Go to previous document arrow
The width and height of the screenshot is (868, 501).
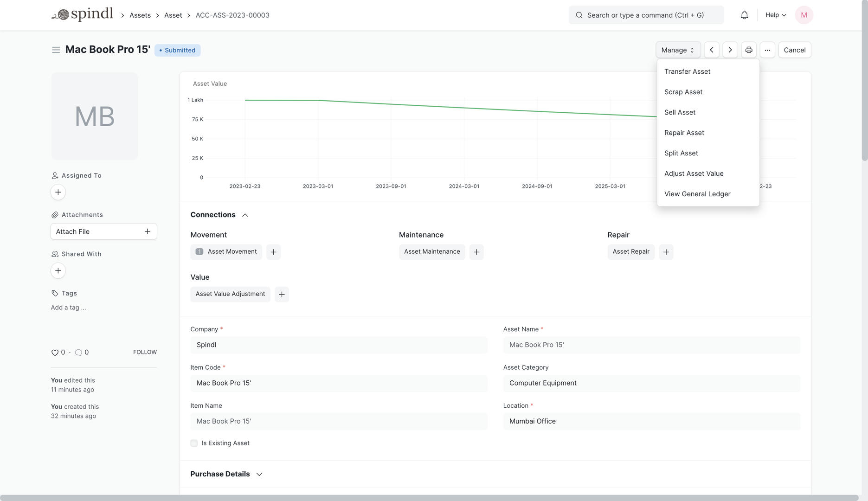tap(711, 50)
